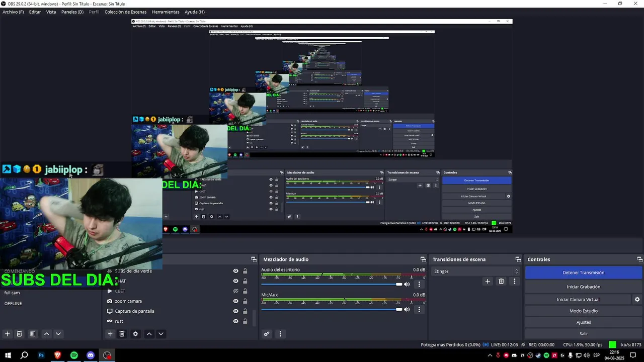Delete selected source with sources trash icon
The width and height of the screenshot is (644, 362).
click(122, 334)
